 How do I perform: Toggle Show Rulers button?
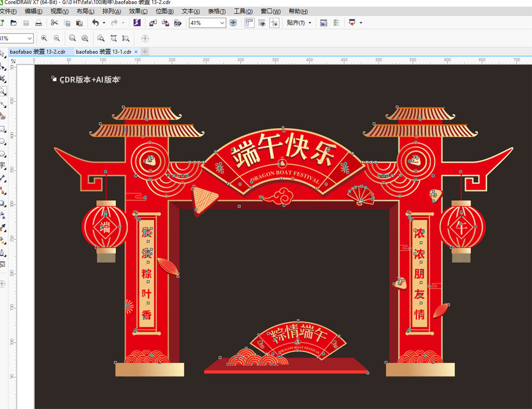pos(249,22)
